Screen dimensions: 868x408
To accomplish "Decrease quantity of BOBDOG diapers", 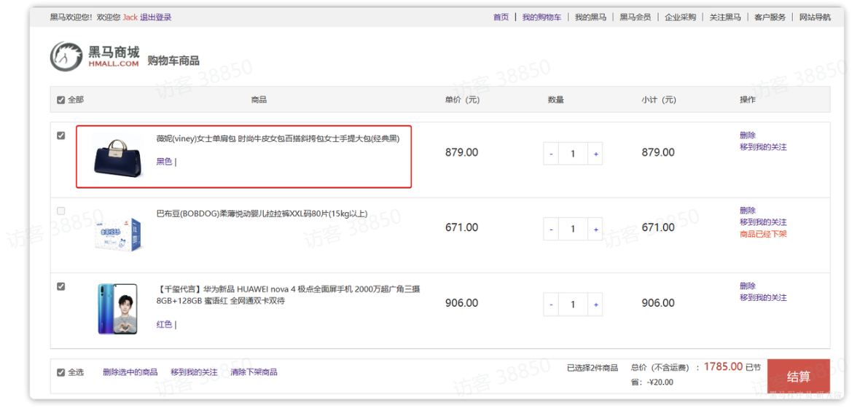I will pos(551,229).
